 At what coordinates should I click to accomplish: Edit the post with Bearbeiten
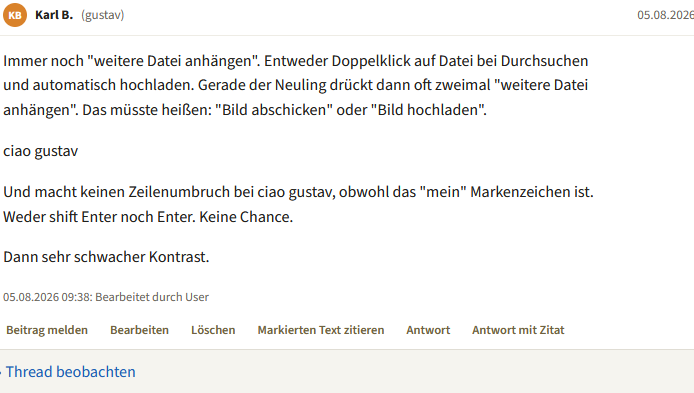(139, 330)
